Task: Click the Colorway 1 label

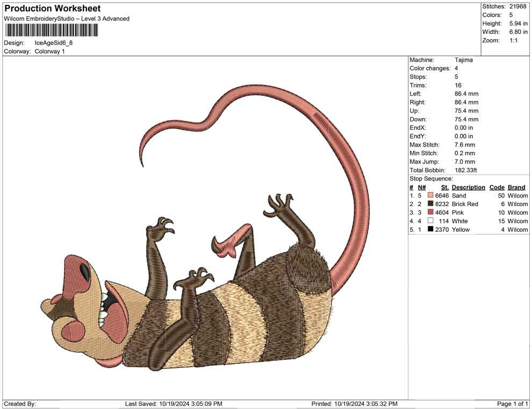Action: [49, 52]
